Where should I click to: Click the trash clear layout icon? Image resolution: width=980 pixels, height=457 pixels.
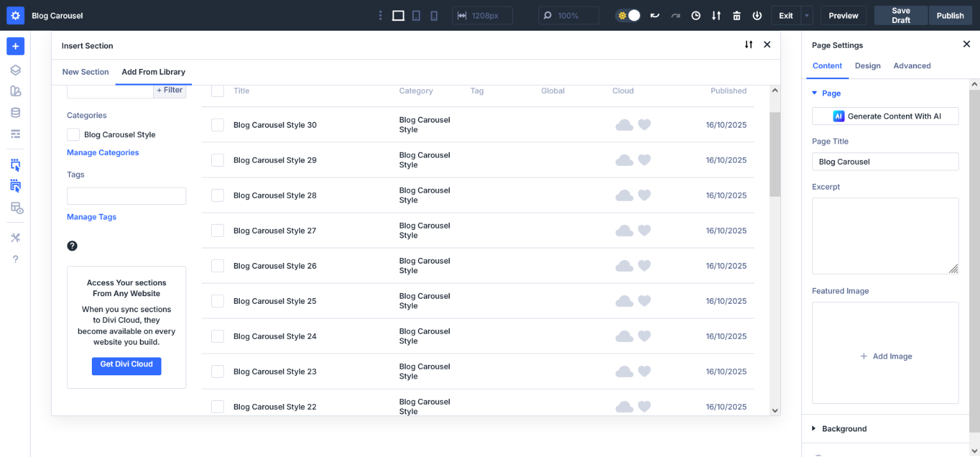click(x=737, y=15)
